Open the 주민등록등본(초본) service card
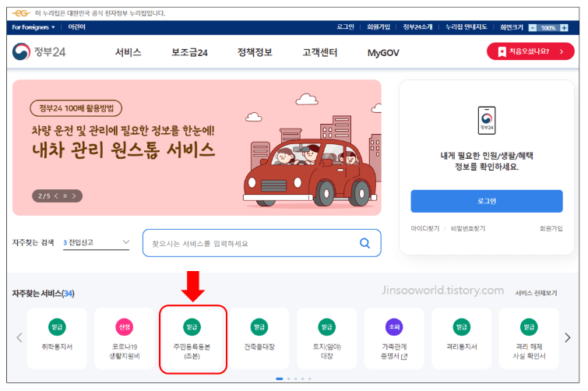The height and width of the screenshot is (391, 588). pos(192,339)
